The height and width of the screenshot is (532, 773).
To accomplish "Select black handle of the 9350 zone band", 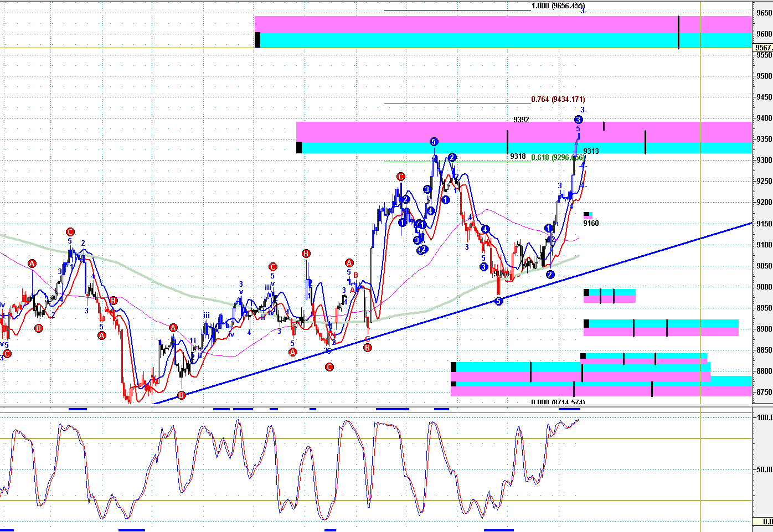I will tap(299, 147).
